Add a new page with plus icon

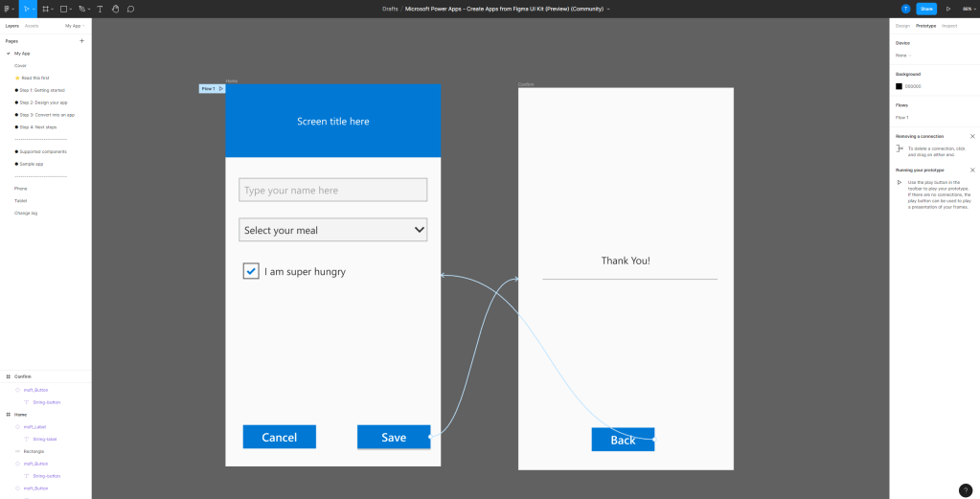point(81,41)
